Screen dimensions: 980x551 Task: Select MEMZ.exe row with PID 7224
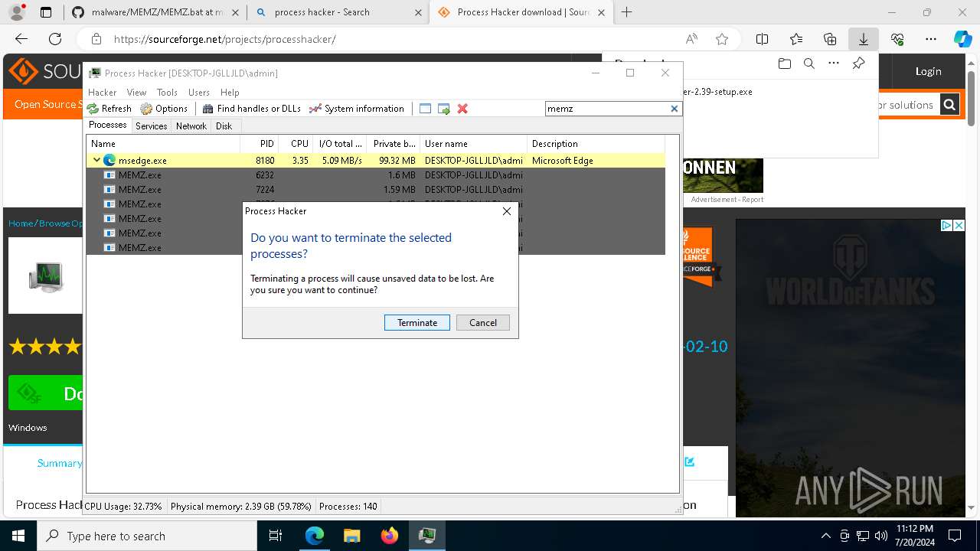point(375,190)
